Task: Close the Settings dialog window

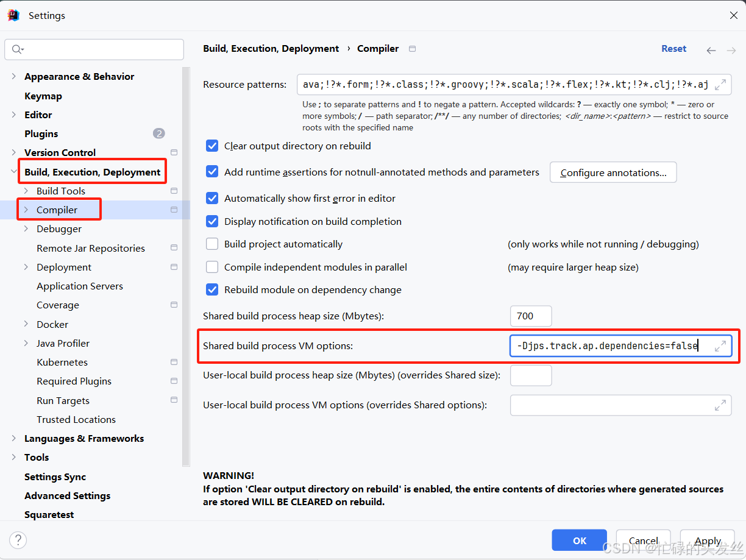Action: coord(734,16)
